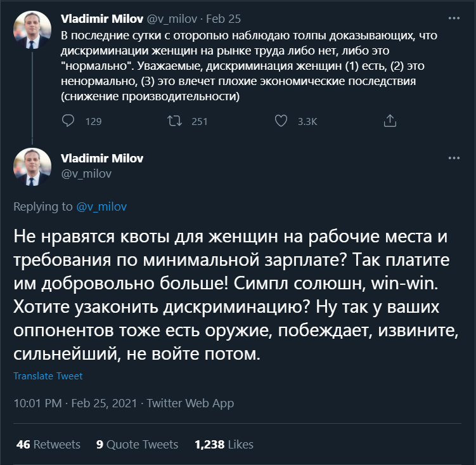Open more options on the reply tweet
The height and width of the screenshot is (465, 476).
(x=454, y=157)
